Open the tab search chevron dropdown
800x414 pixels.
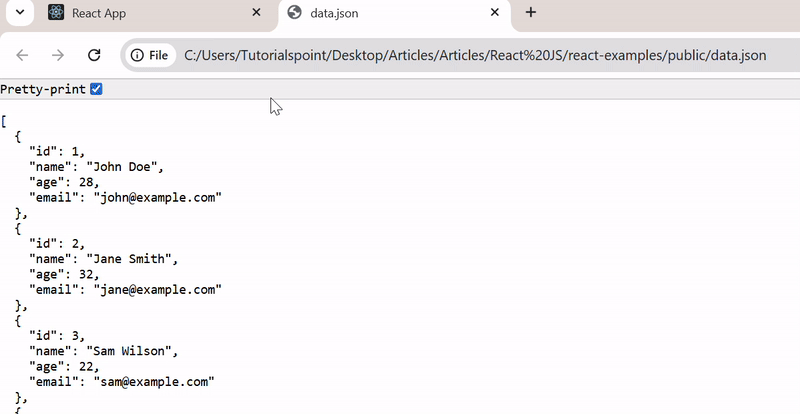point(20,12)
